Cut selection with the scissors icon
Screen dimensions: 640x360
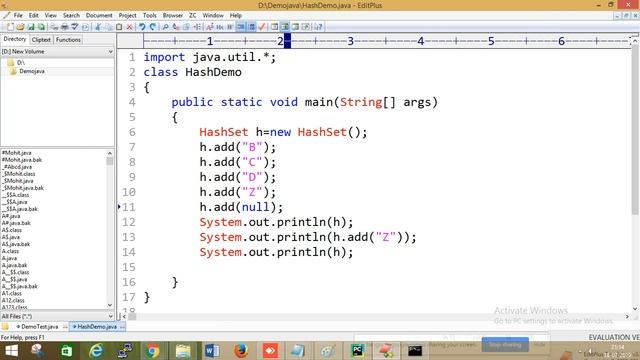coord(98,27)
